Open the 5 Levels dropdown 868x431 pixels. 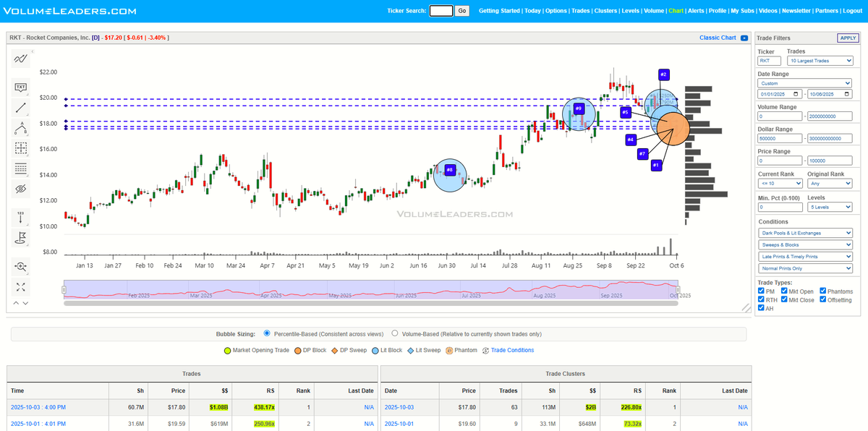830,208
